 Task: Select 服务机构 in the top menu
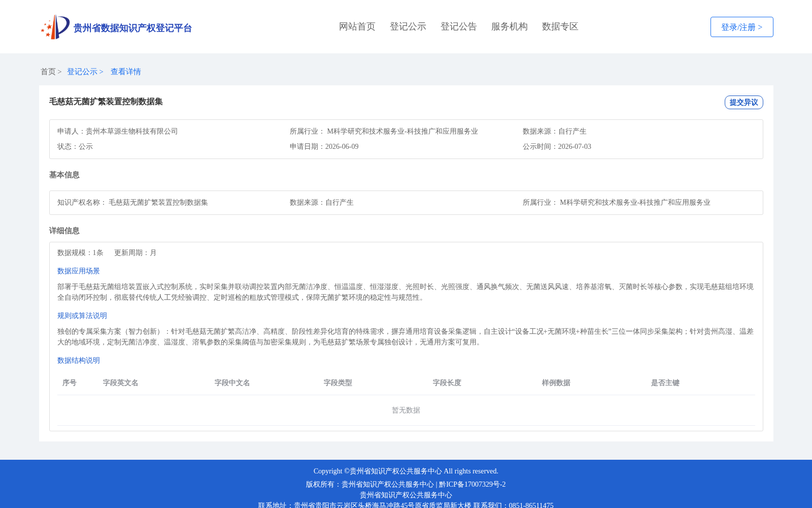click(x=510, y=26)
